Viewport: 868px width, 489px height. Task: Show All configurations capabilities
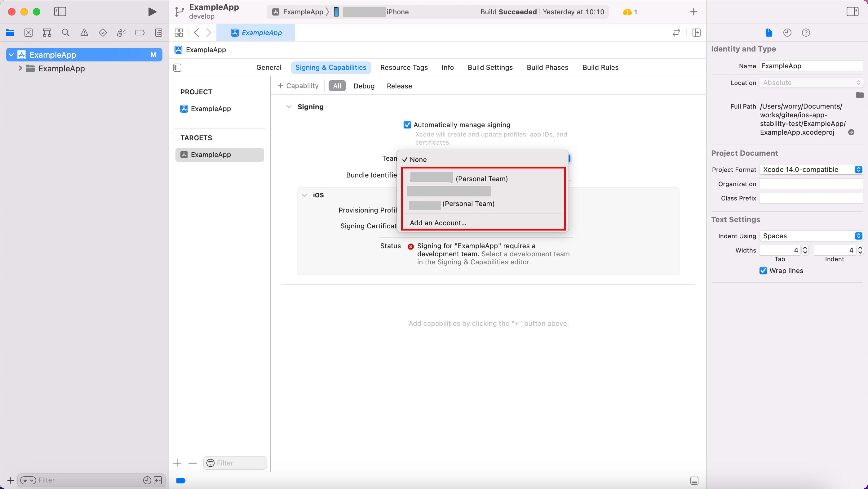point(337,86)
